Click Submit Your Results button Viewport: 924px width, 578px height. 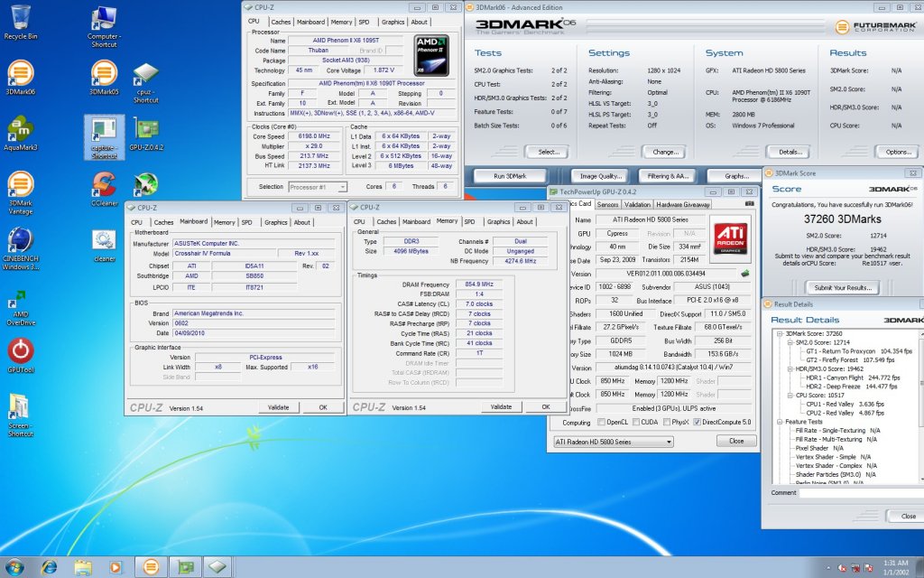[843, 288]
